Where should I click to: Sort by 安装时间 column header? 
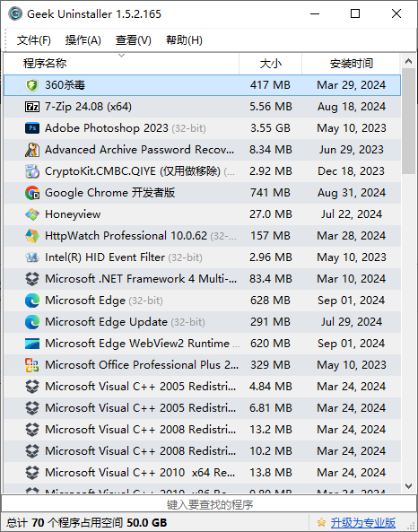(351, 64)
